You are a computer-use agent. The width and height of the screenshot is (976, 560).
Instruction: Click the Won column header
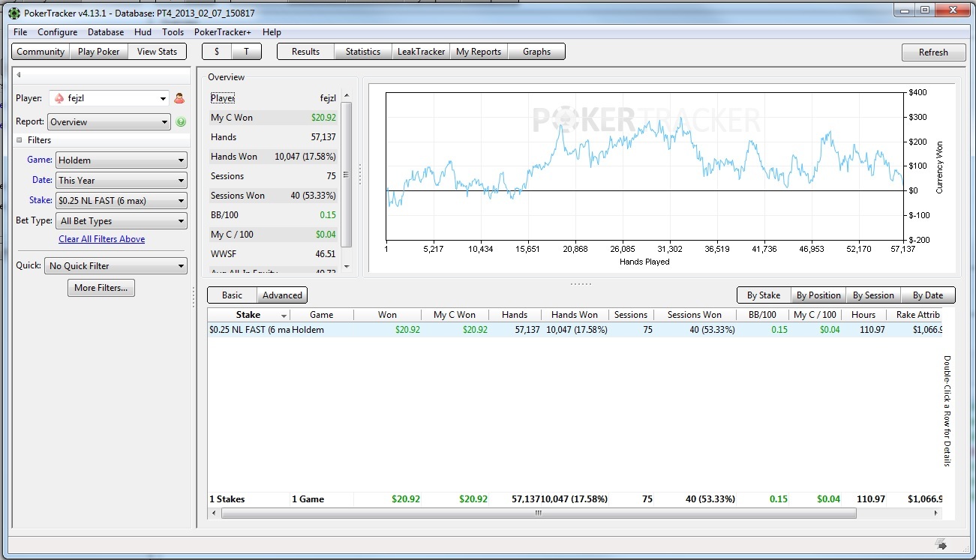(x=387, y=315)
